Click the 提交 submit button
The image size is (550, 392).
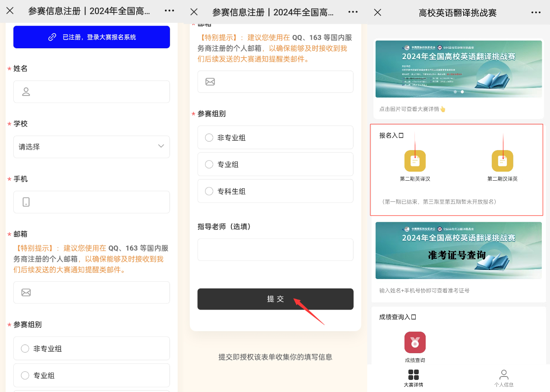point(275,299)
